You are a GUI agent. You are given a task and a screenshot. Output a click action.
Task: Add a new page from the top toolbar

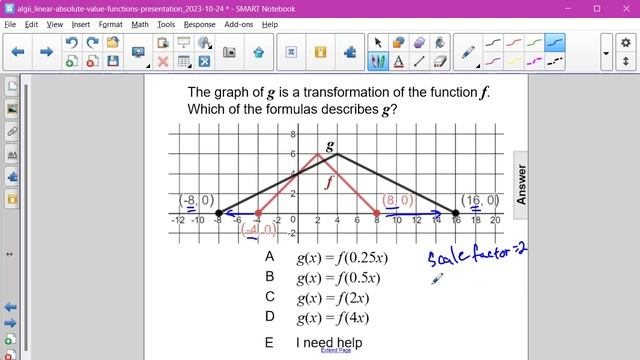(72, 62)
